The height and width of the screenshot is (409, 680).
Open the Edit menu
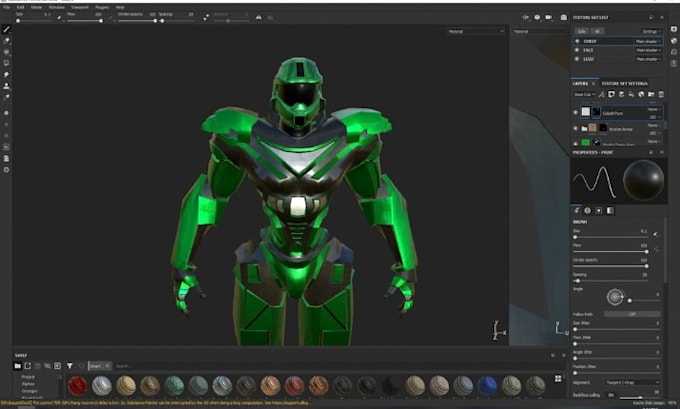pyautogui.click(x=20, y=7)
